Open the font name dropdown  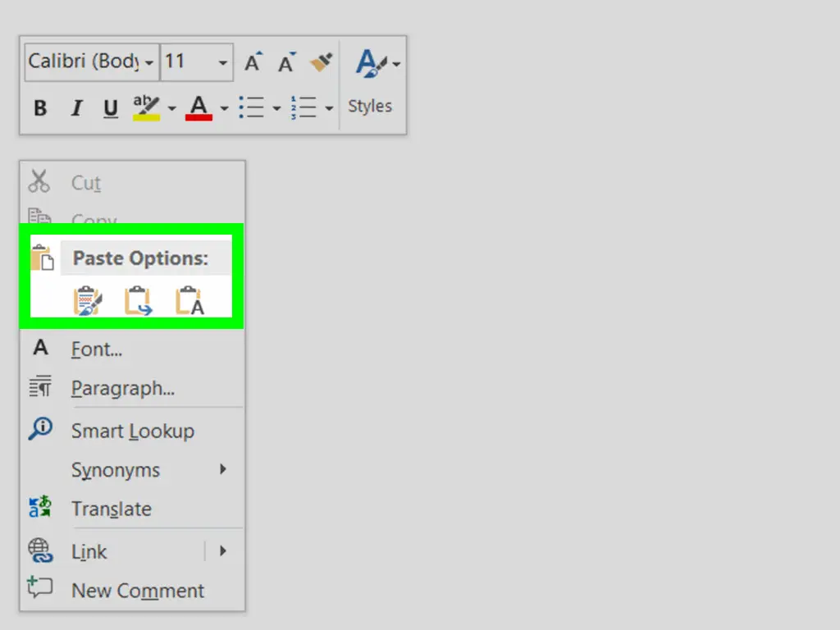click(148, 62)
